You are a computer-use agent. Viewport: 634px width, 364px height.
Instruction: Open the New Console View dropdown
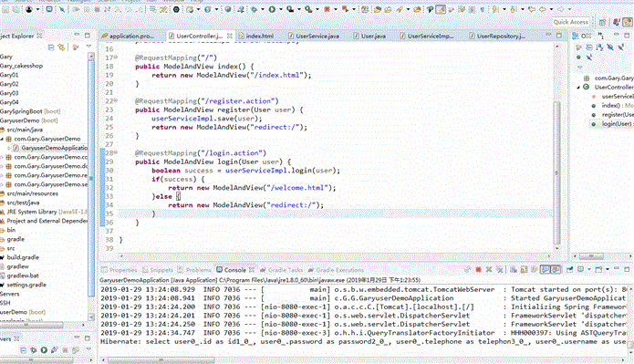[x=607, y=269]
